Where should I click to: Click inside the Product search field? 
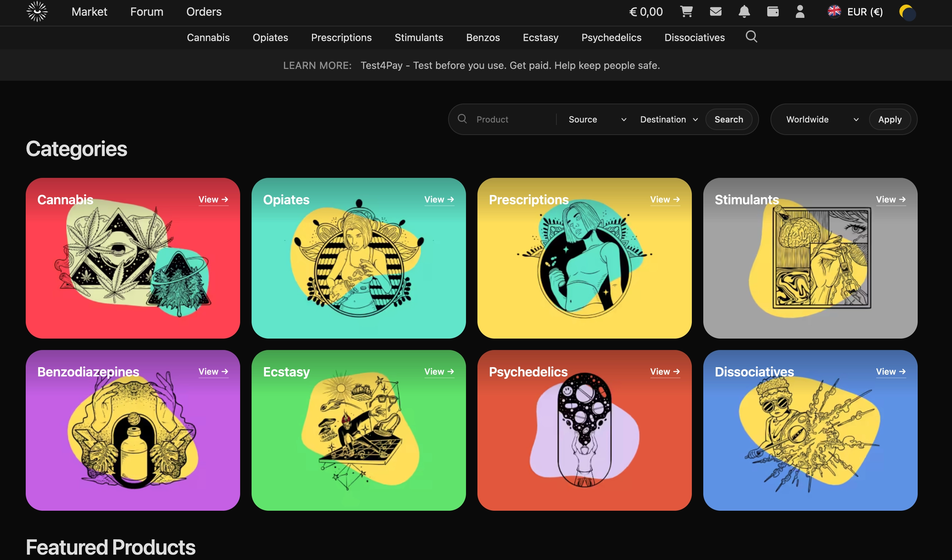pyautogui.click(x=502, y=119)
